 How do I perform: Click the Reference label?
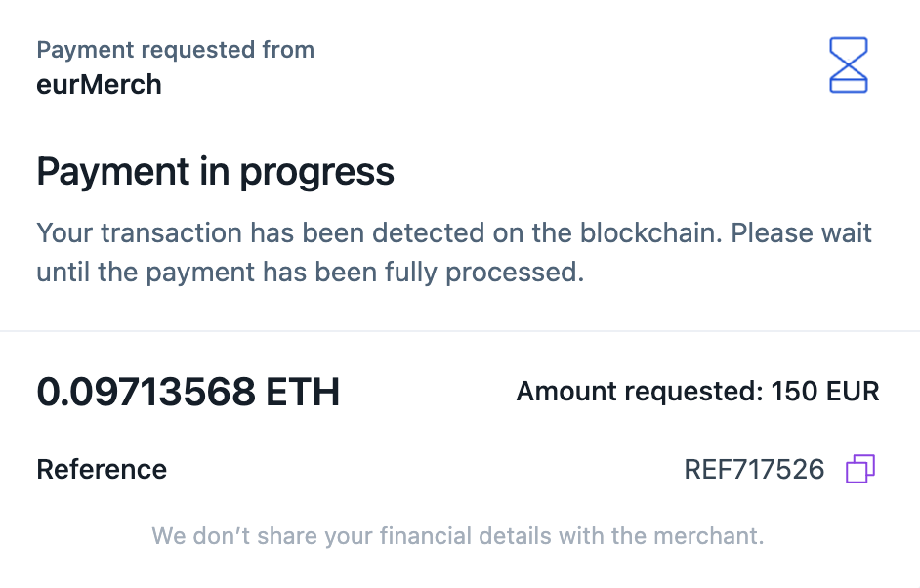pos(102,470)
